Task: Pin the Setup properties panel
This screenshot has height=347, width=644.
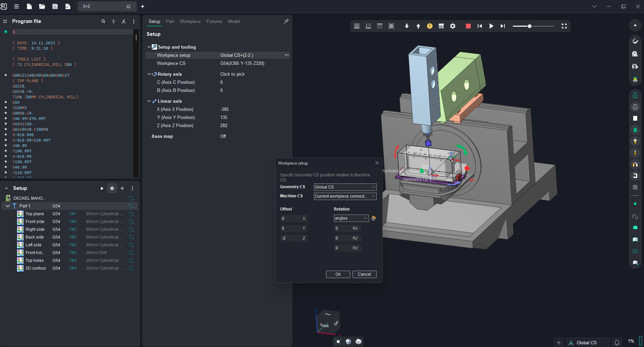Action: [x=286, y=21]
